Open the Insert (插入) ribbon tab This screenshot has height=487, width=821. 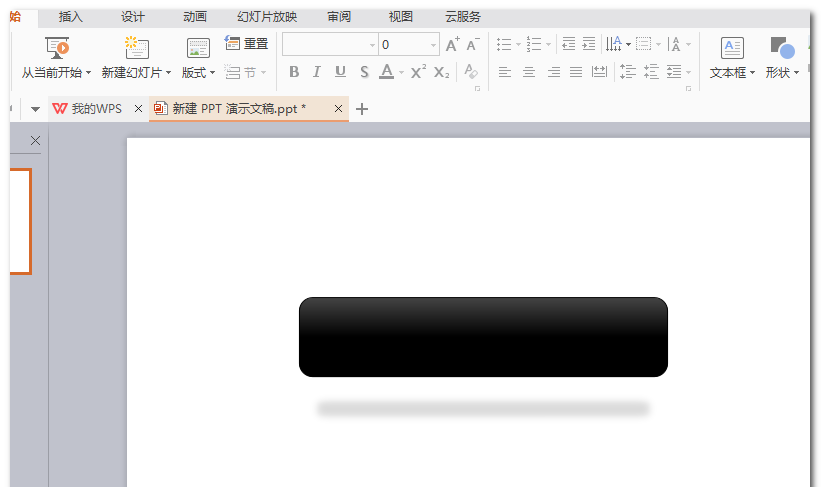tap(70, 17)
